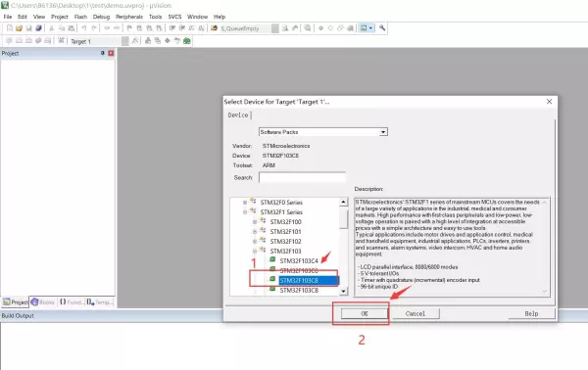Open the Software Packs dropdown

coord(323,132)
